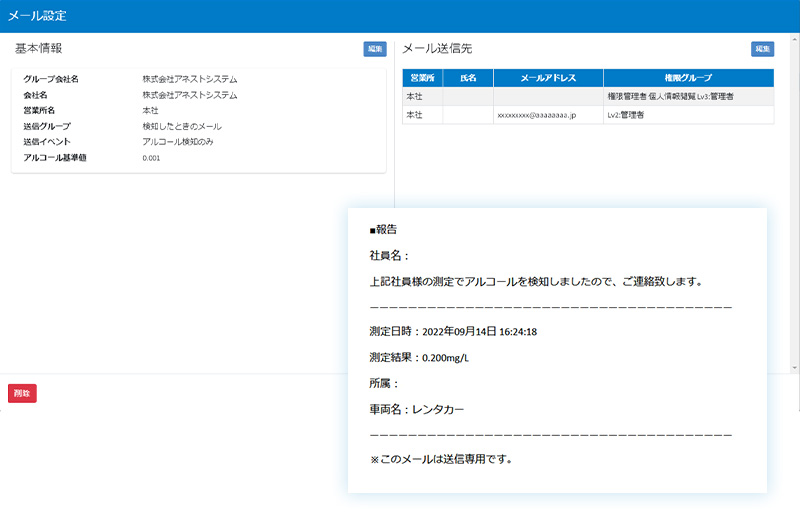Click the メール送信先 heading
The width and height of the screenshot is (800, 532).
[x=437, y=48]
